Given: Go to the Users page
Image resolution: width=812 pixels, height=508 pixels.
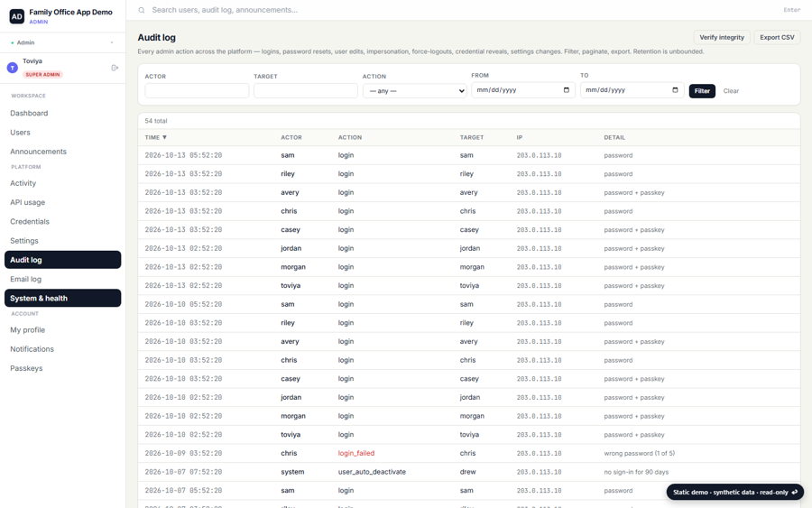Looking at the screenshot, I should [62, 132].
